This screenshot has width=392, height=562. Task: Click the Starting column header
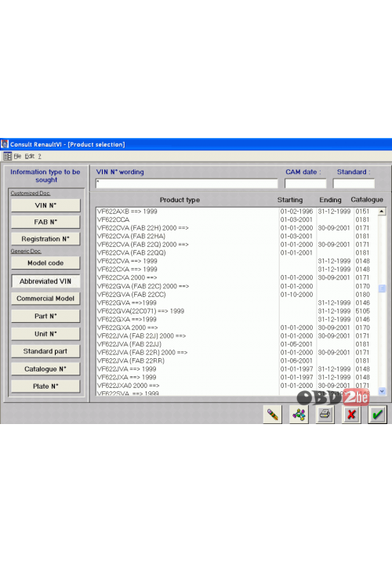(x=290, y=200)
